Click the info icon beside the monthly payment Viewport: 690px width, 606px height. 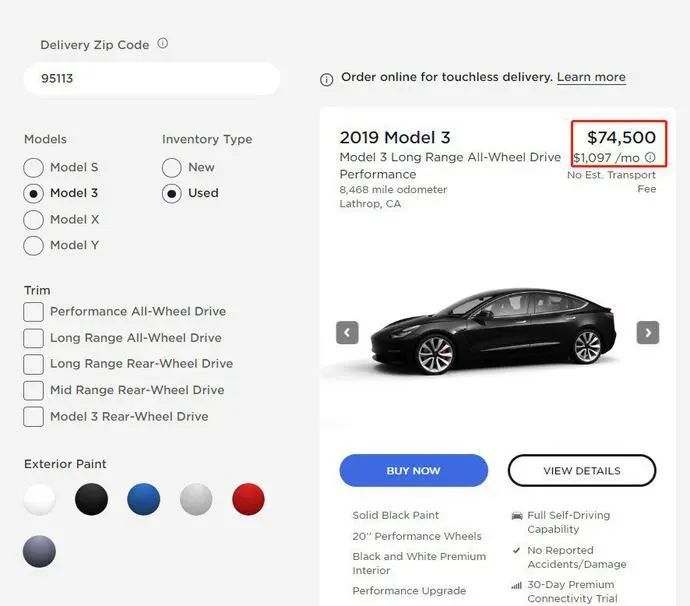click(x=650, y=158)
